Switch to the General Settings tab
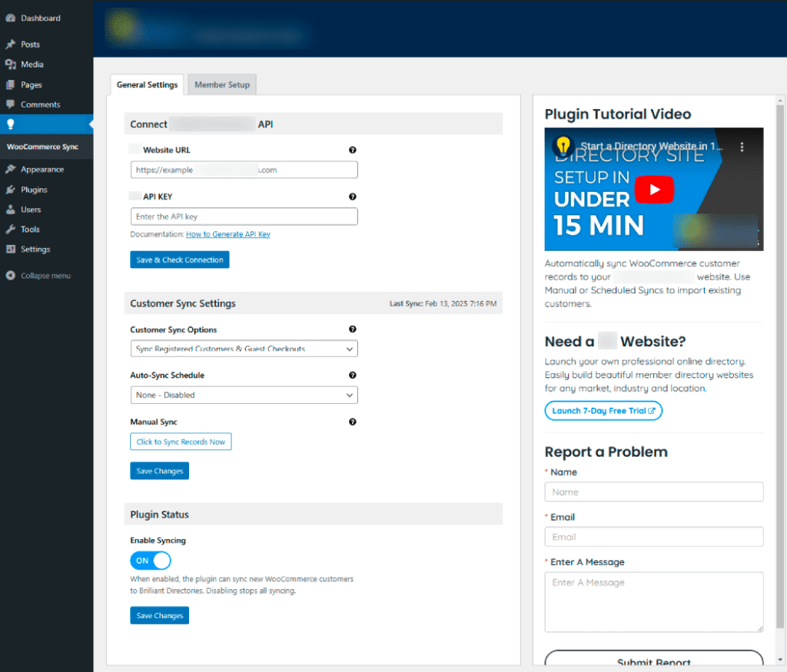787x672 pixels. (147, 84)
